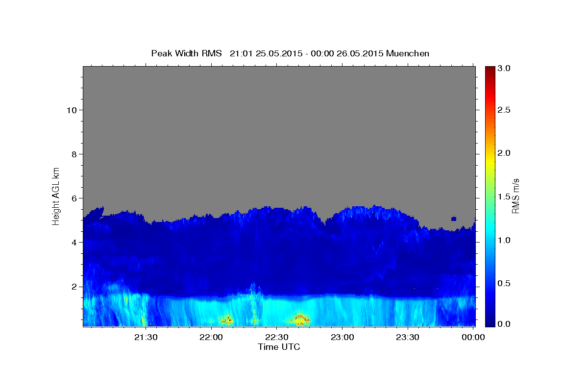The image size is (588, 392).
Task: Click the red-yellow turbulence spot near 22:07
Action: click(226, 319)
